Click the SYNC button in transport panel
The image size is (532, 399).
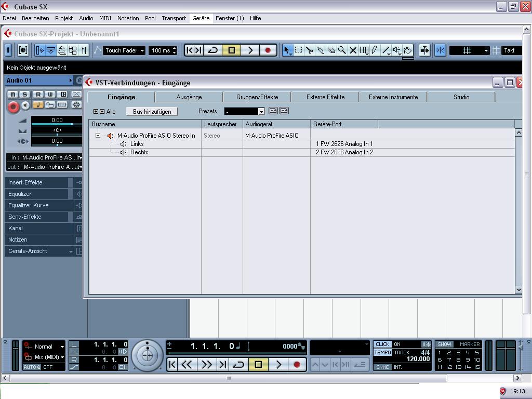click(382, 367)
